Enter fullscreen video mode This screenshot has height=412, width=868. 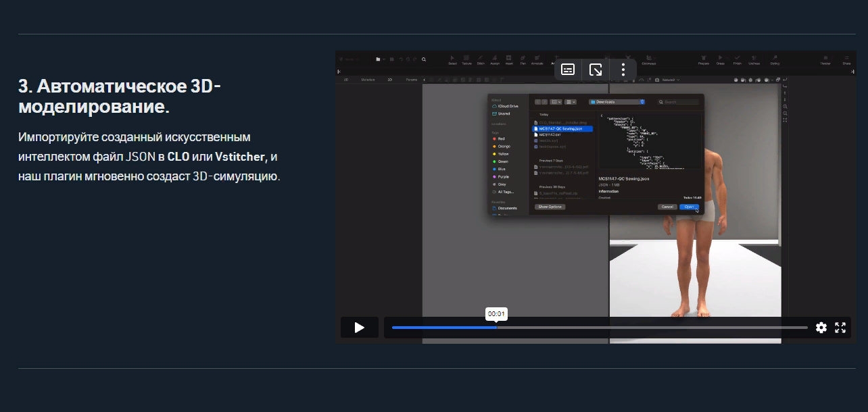840,328
